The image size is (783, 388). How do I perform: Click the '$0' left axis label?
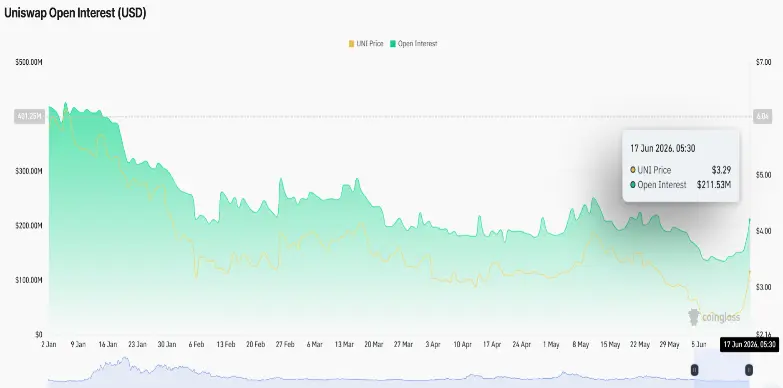tap(40, 334)
